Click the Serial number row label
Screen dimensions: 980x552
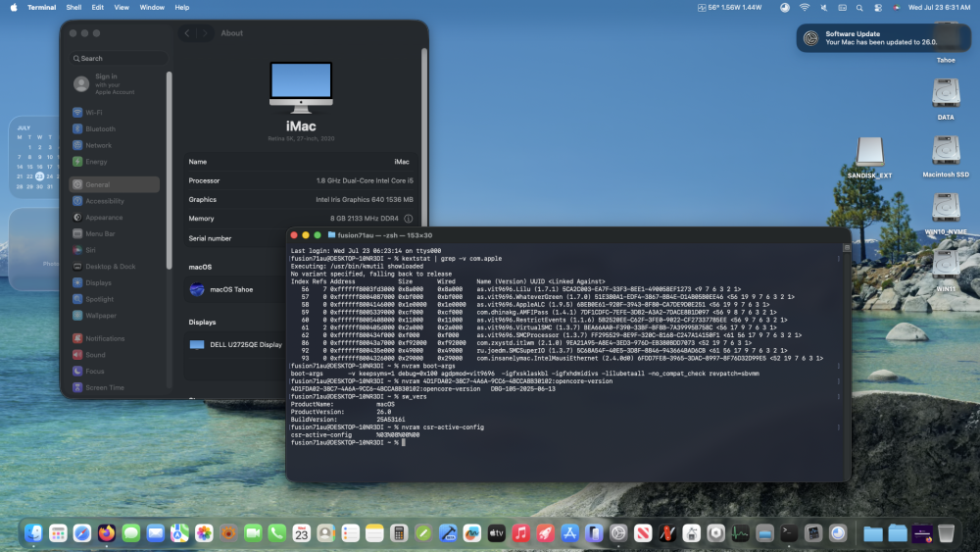(210, 238)
